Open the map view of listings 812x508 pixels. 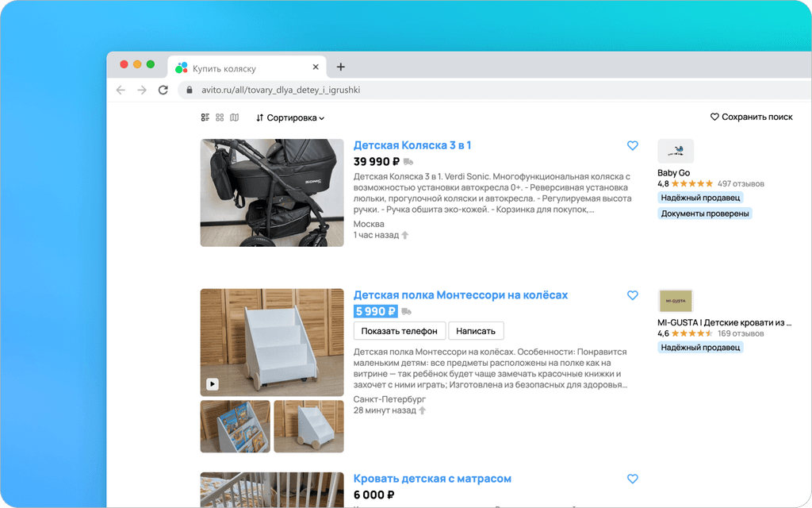pyautogui.click(x=234, y=117)
